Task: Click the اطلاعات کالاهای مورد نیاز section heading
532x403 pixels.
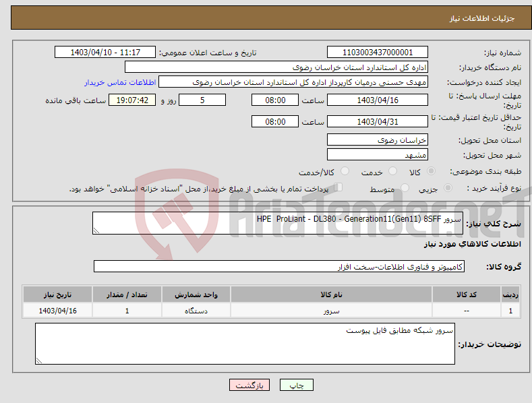Action: (x=472, y=244)
